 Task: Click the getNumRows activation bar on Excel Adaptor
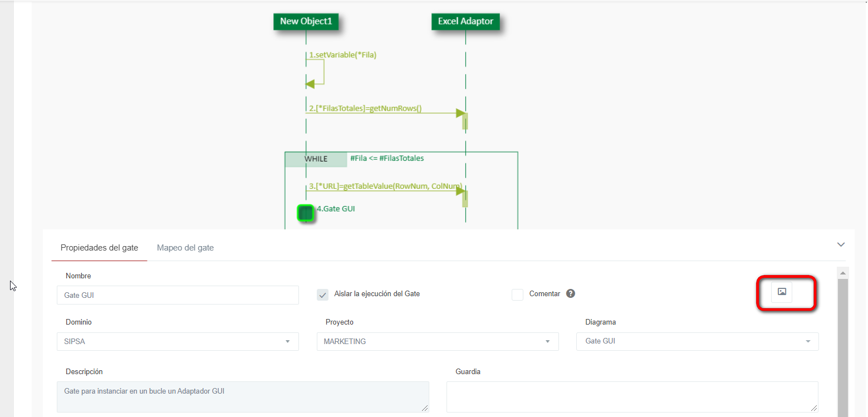click(465, 121)
